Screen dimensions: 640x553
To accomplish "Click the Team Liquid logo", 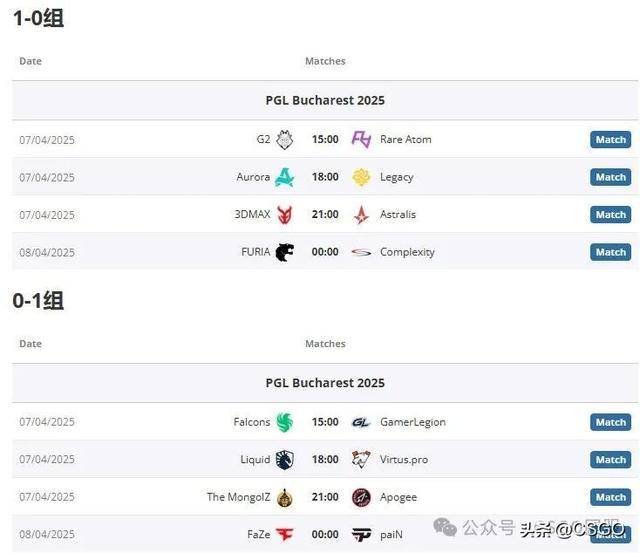I will tap(284, 460).
